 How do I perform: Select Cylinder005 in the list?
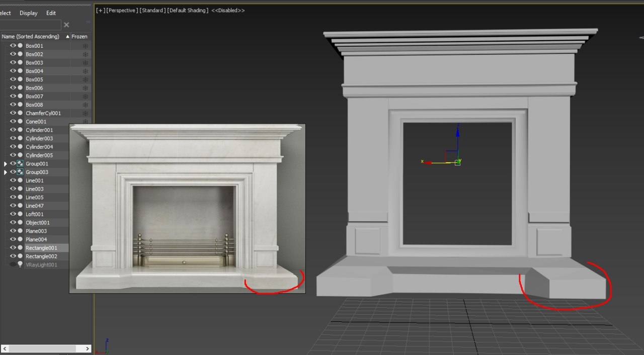(x=39, y=155)
